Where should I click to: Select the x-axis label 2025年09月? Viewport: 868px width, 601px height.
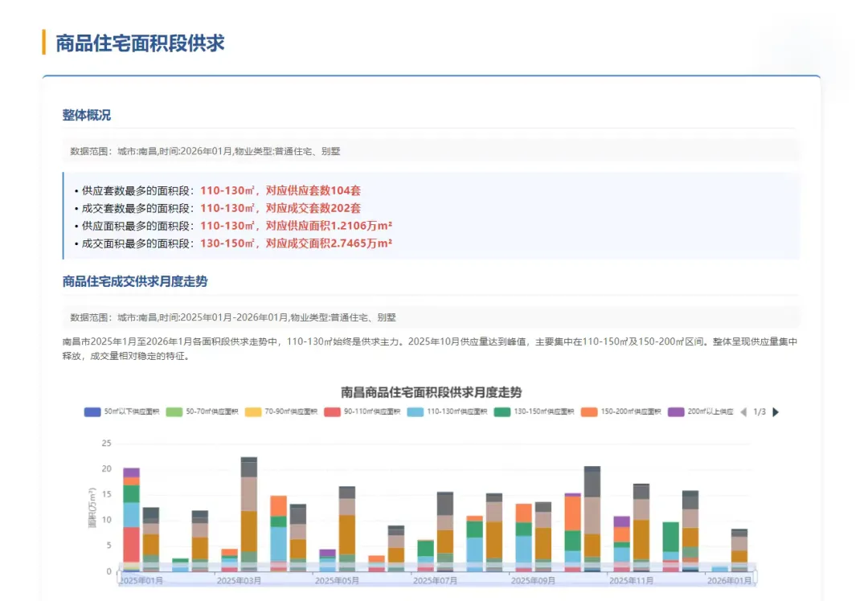[x=533, y=581]
